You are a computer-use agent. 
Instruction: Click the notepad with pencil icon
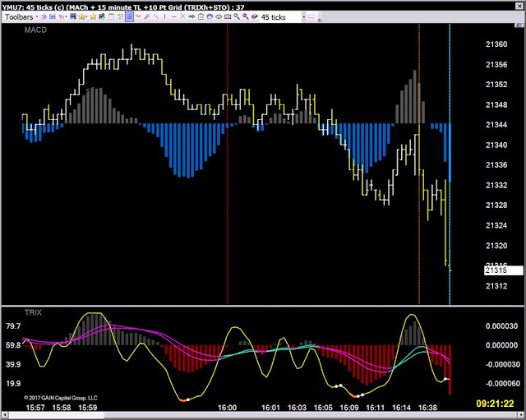pos(201,16)
